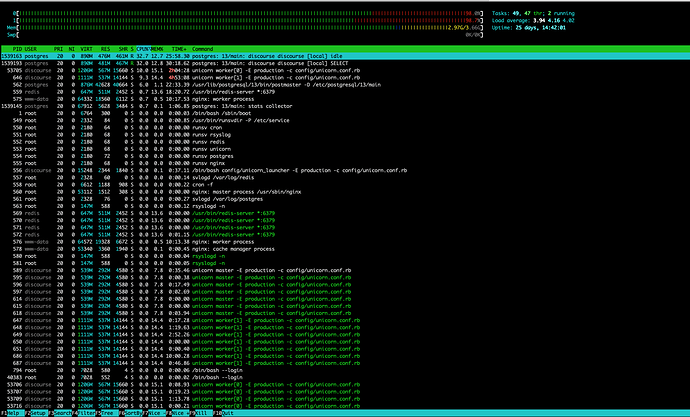Viewport: 690px width, 417px height.
Task: Select unicorn worker[0] row PID 53705
Action: (x=345, y=70)
